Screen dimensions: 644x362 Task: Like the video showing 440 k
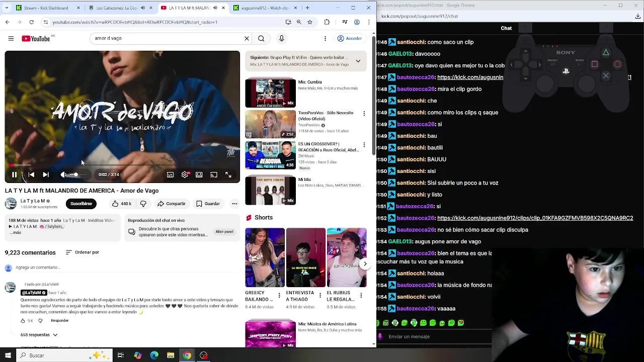(121, 204)
